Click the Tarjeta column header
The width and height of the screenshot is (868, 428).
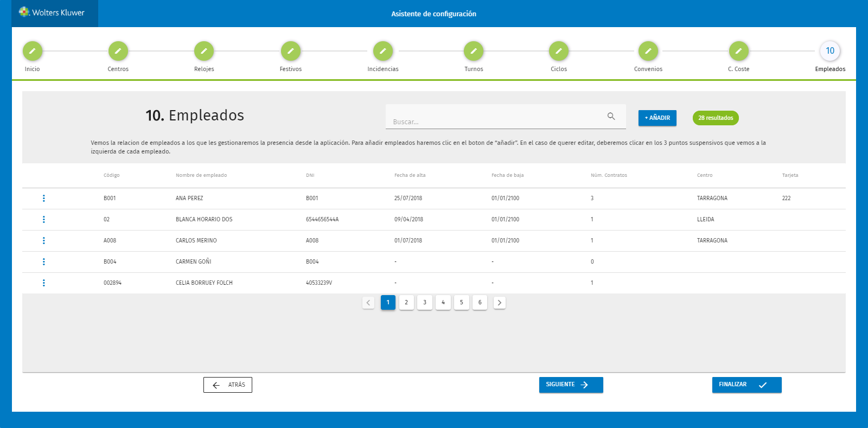click(x=790, y=175)
